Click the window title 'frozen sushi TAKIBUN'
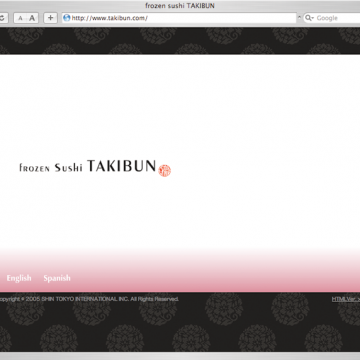360x360 pixels. pyautogui.click(x=180, y=6)
